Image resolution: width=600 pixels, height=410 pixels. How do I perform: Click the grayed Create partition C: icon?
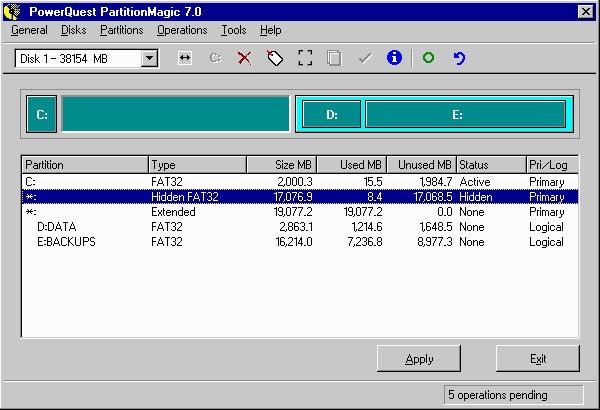[214, 59]
